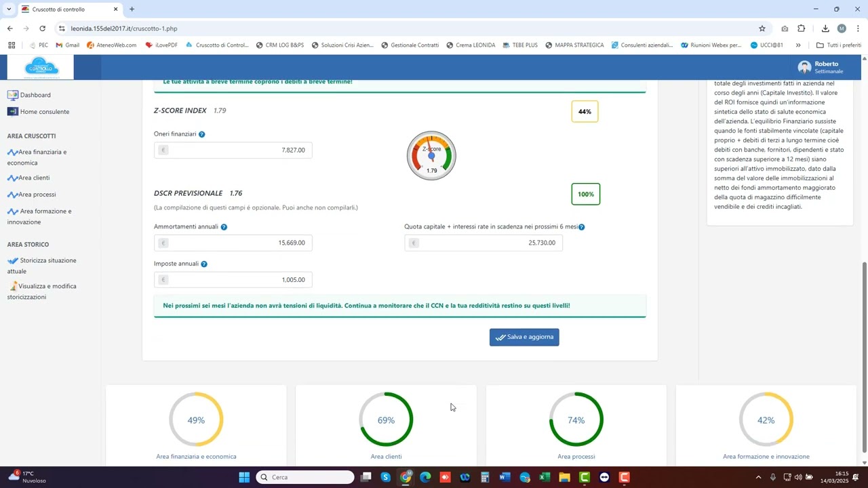
Task: Show more bookmarks with the chevron
Action: pyautogui.click(x=798, y=45)
